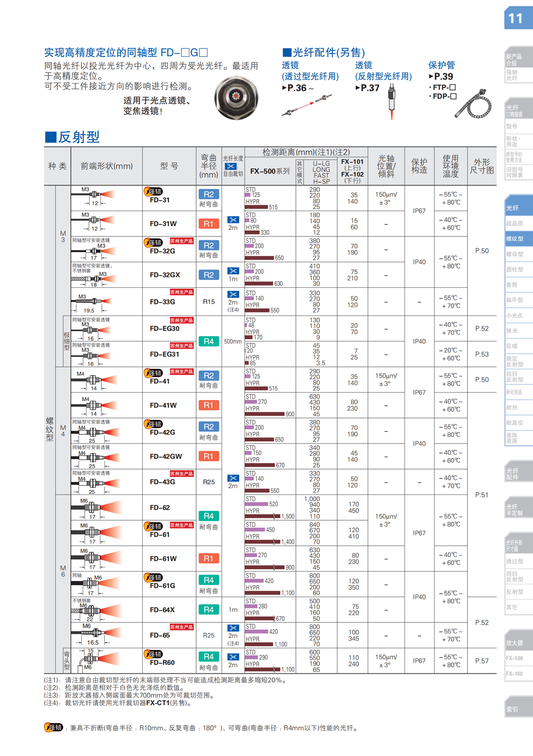Open the 扁平型 side tab
This screenshot has height=756, width=533.
pos(518,300)
